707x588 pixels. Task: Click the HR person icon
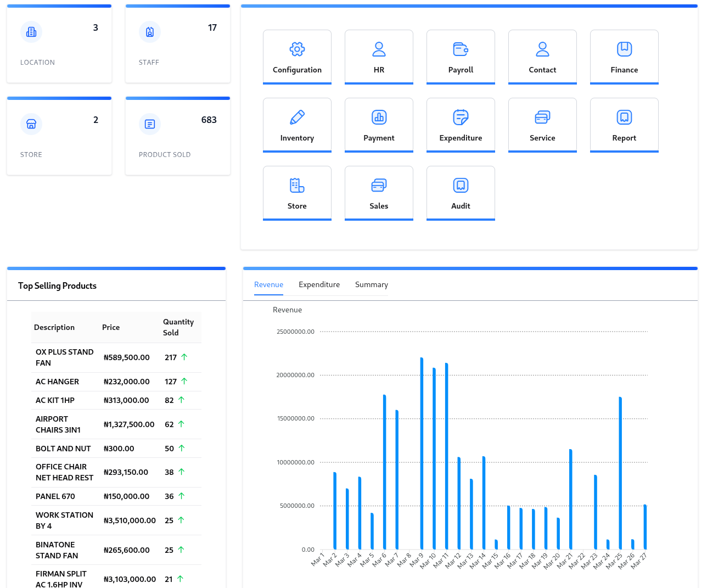coord(379,49)
